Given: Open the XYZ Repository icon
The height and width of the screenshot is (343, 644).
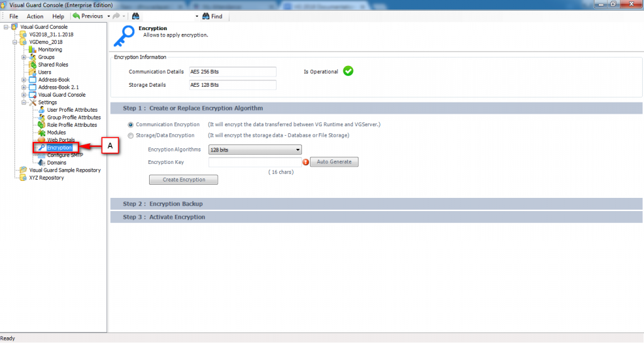Looking at the screenshot, I should (x=23, y=178).
